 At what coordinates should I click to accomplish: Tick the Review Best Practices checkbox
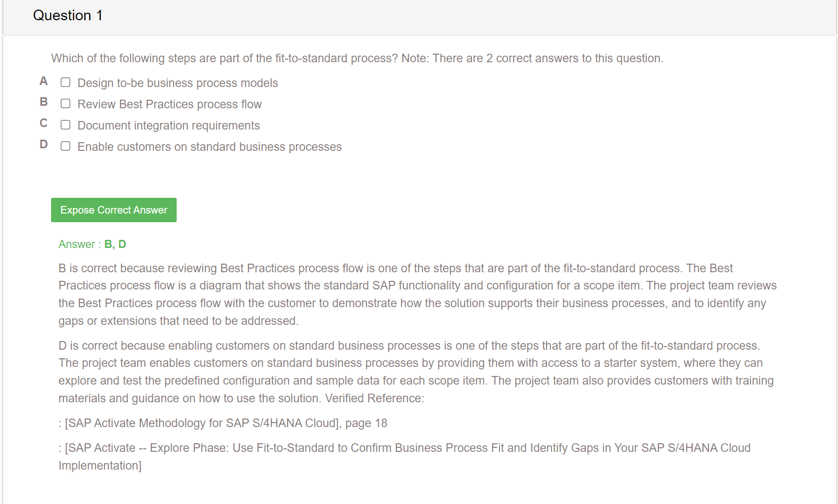(x=65, y=103)
